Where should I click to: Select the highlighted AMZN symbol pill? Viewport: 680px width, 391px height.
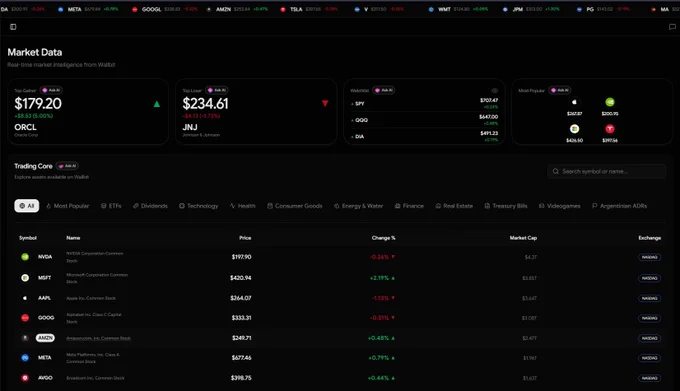[x=45, y=338]
